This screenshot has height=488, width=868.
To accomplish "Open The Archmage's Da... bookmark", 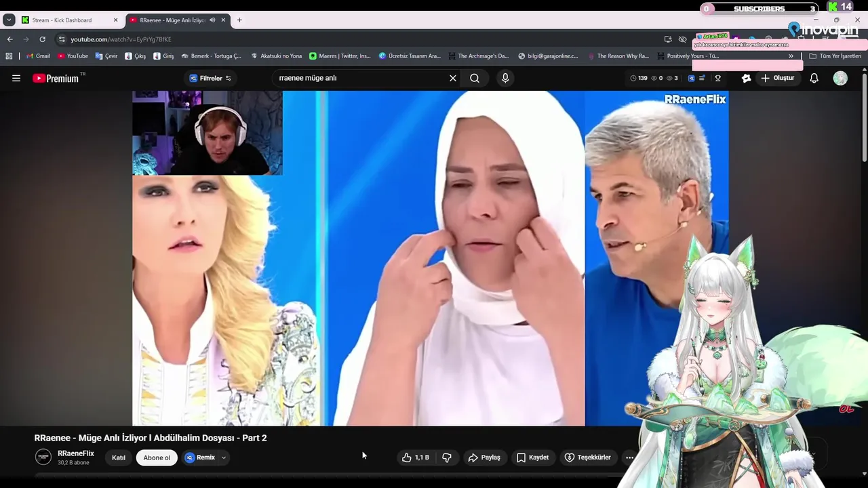I will click(479, 56).
